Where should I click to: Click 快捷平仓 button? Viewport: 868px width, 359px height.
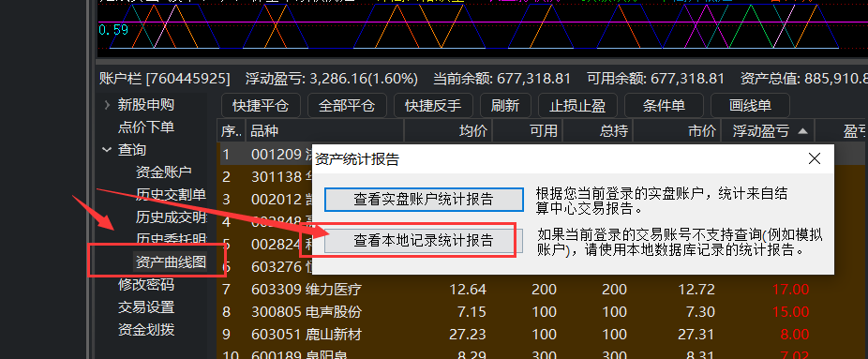point(261,105)
